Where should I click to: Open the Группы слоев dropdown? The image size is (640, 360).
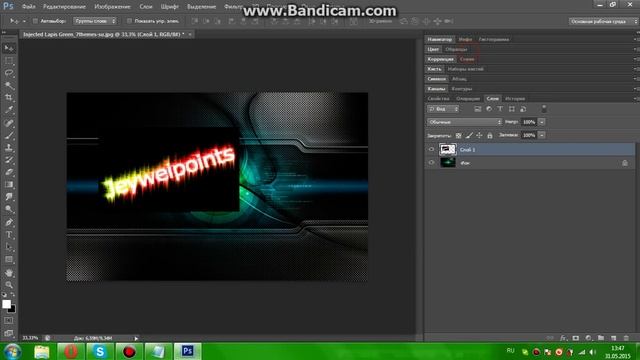coord(95,21)
